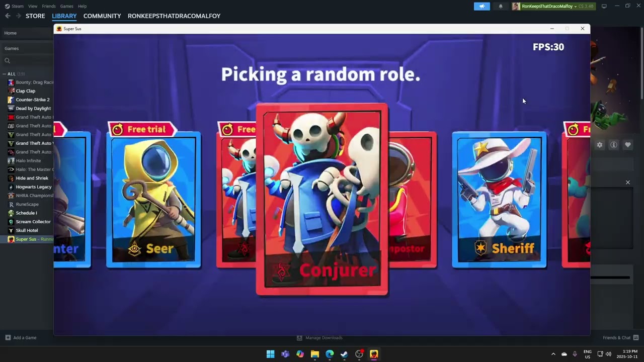Open the RONKEEPSTHATDRACOMALFOY profile tab
This screenshot has height=362, width=644.
click(x=174, y=16)
